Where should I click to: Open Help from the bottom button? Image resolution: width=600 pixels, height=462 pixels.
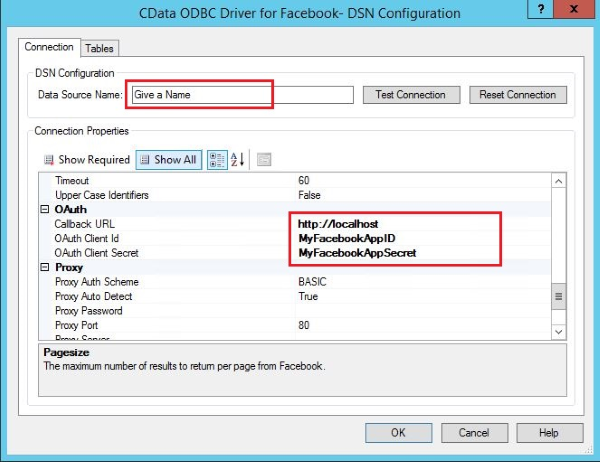548,433
